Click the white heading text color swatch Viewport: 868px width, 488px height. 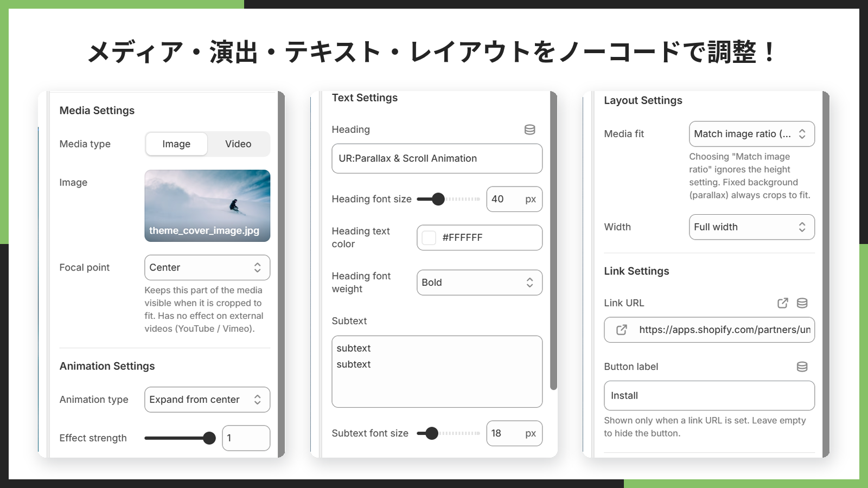pos(429,238)
